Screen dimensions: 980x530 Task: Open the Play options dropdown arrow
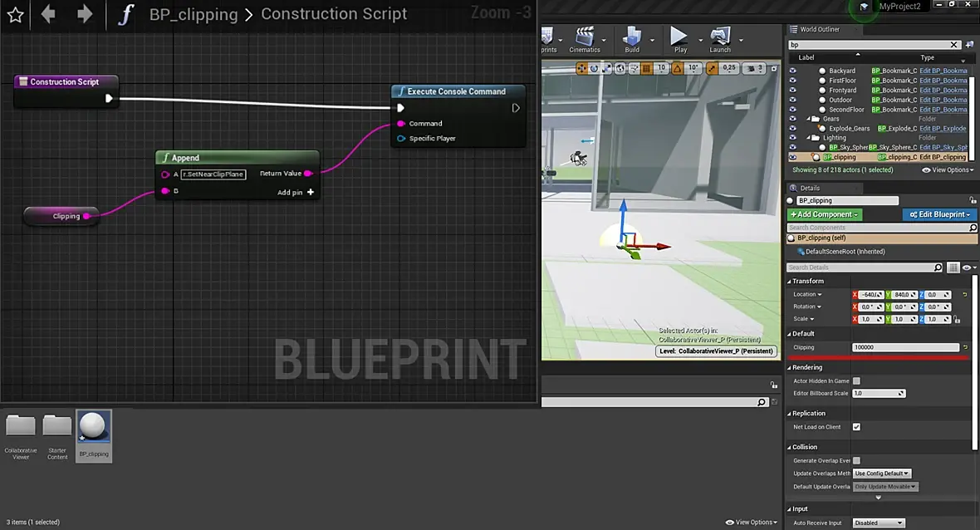tap(700, 40)
